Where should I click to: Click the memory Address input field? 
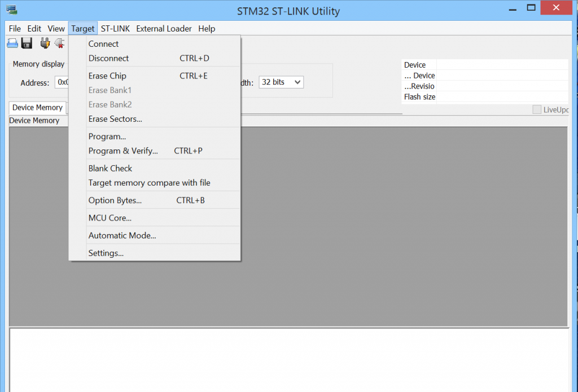tap(62, 82)
